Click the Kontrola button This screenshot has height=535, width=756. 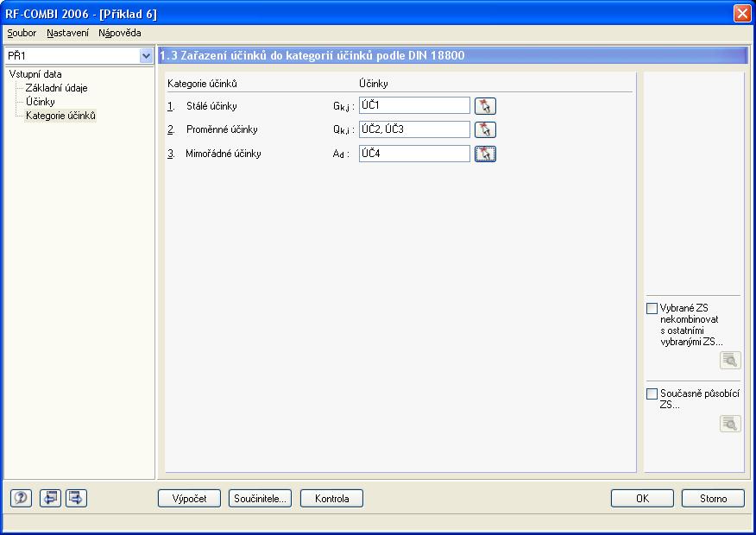(x=331, y=499)
